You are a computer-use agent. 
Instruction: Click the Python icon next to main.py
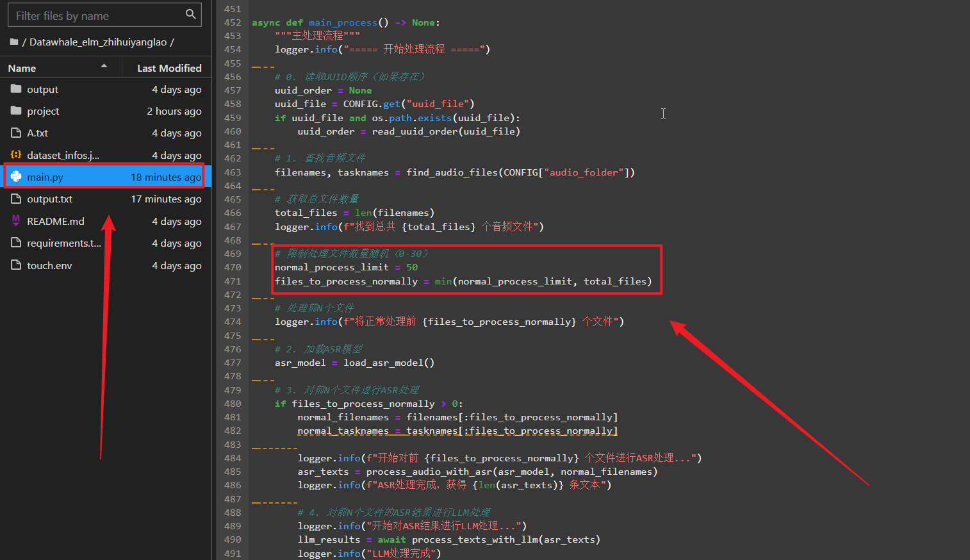pyautogui.click(x=16, y=177)
